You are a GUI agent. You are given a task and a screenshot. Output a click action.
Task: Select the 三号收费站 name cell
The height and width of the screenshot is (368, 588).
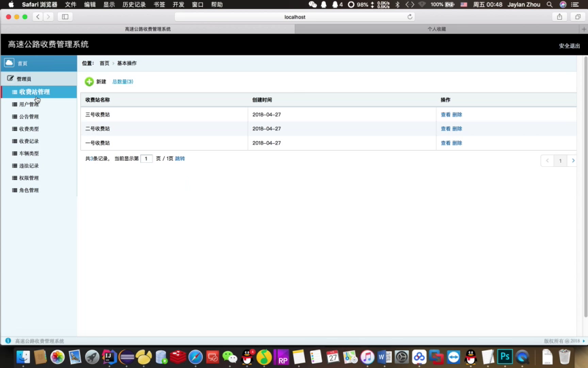(97, 114)
